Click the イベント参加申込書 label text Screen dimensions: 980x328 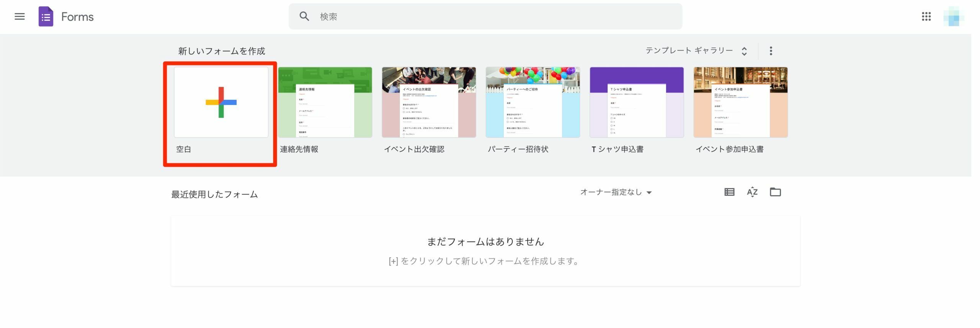point(730,149)
